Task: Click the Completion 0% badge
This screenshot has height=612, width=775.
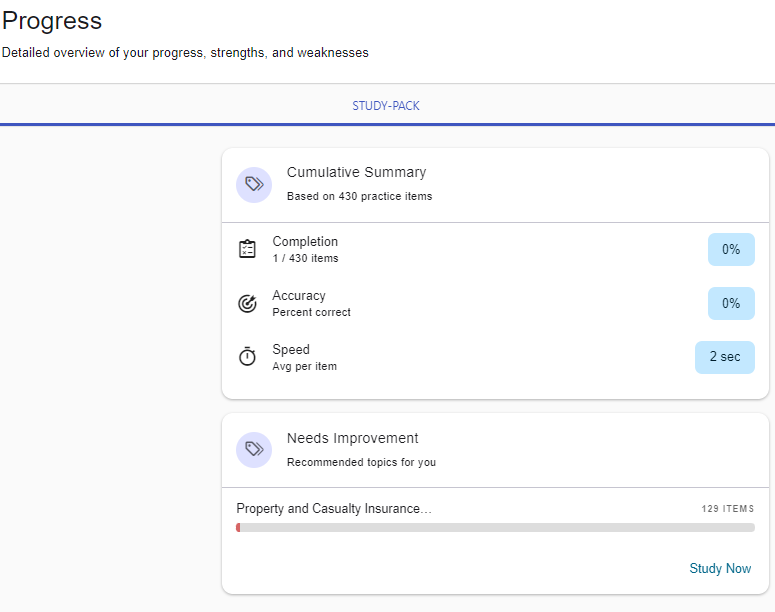Action: [x=731, y=249]
